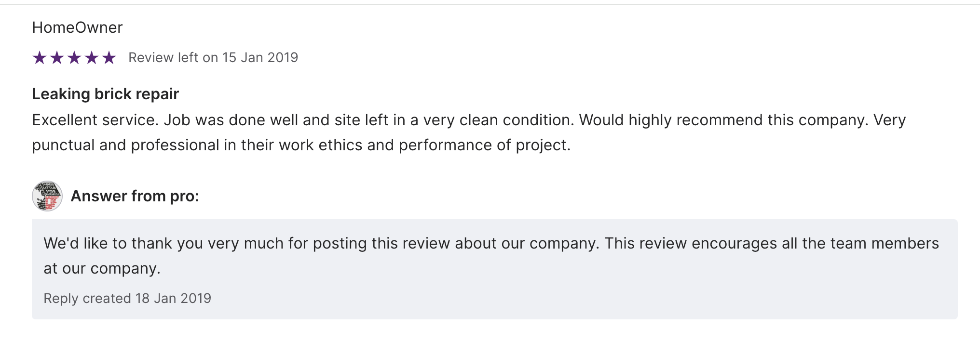Select the 'Leaking brick repair' review title
The height and width of the screenshot is (342, 980).
105,94
